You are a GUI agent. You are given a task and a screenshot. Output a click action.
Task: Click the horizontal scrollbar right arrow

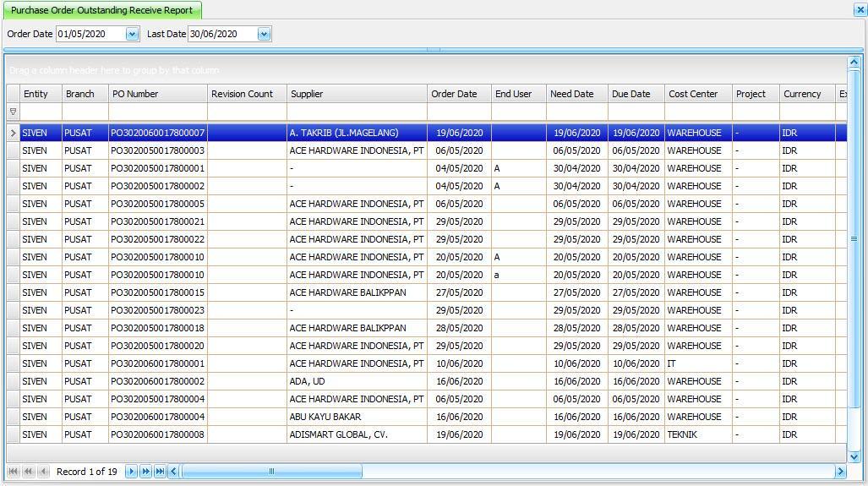coord(841,472)
